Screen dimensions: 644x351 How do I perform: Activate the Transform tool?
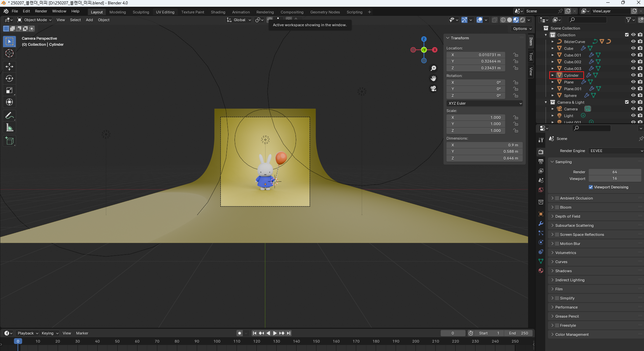point(9,102)
